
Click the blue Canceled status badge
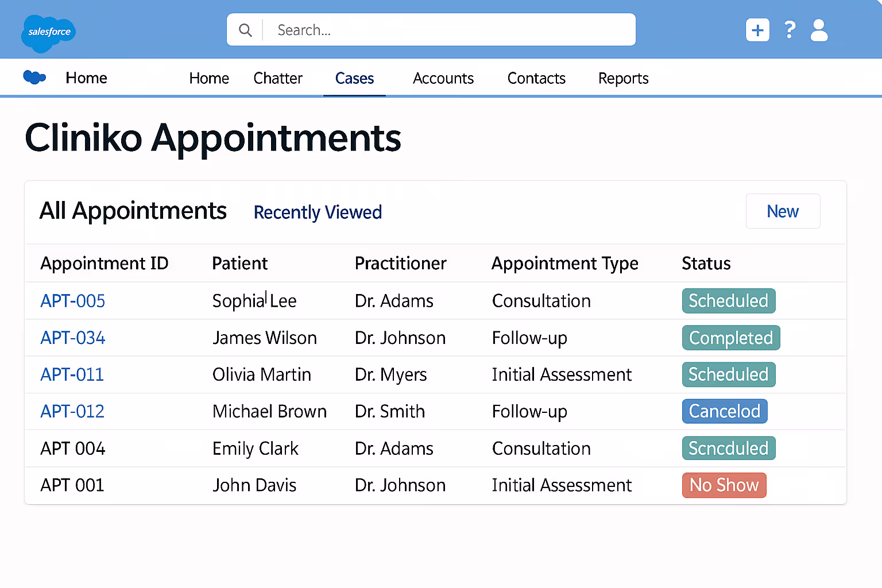[x=725, y=411]
